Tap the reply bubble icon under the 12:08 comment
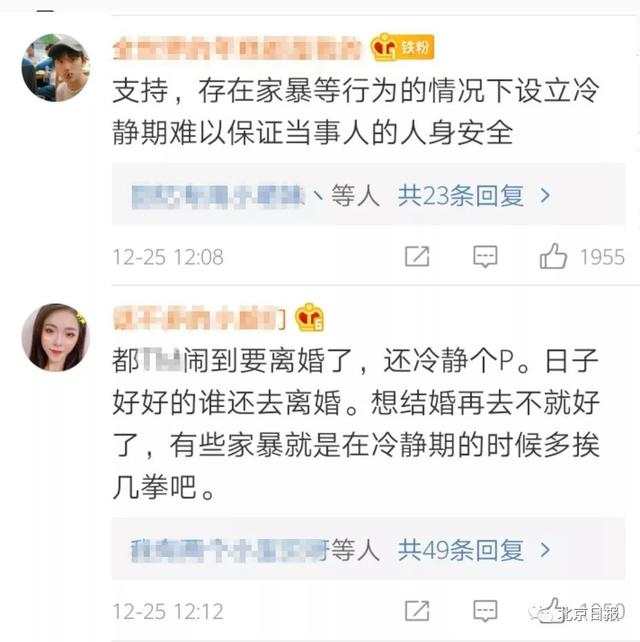 [x=485, y=257]
